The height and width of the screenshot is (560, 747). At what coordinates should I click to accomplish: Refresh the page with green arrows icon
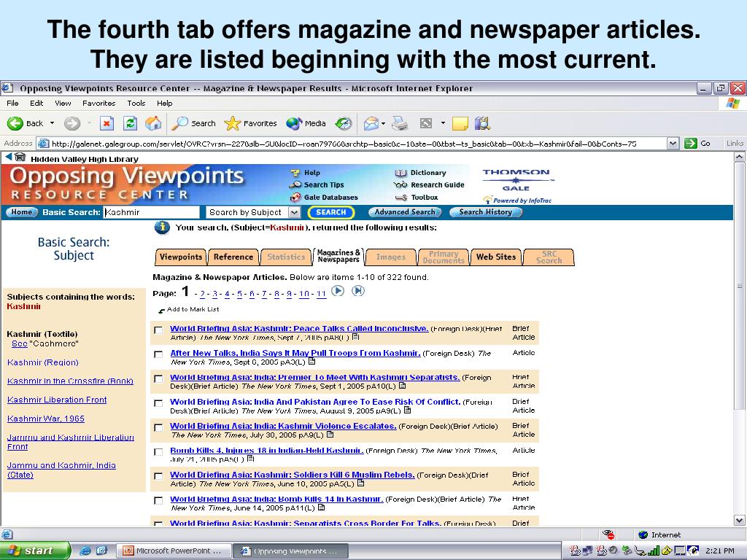tap(130, 123)
